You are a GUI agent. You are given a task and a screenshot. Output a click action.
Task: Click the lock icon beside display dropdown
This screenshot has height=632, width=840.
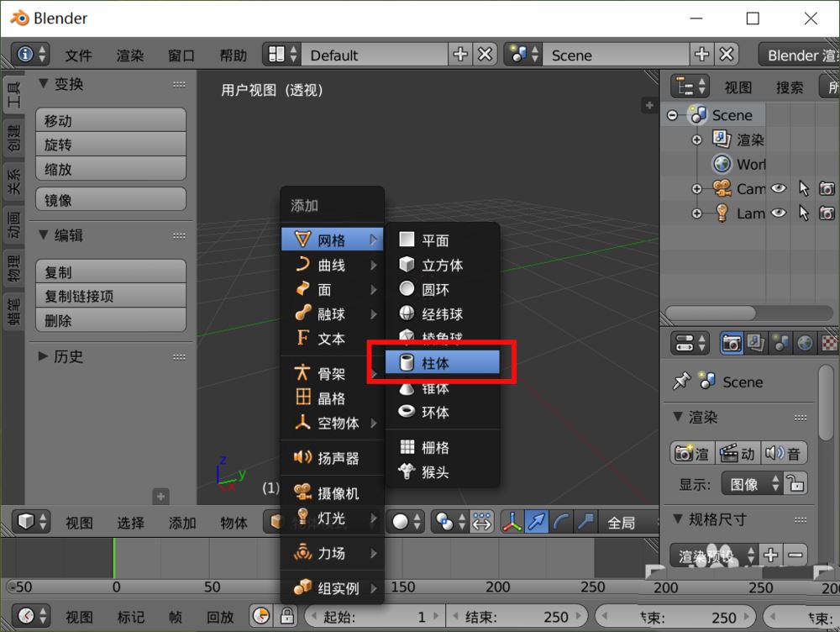(795, 483)
